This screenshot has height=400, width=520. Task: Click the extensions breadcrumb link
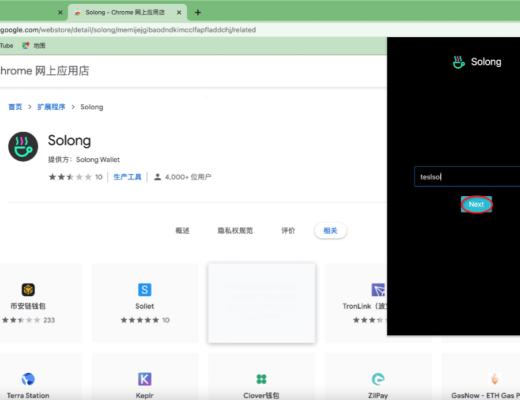pyautogui.click(x=51, y=107)
